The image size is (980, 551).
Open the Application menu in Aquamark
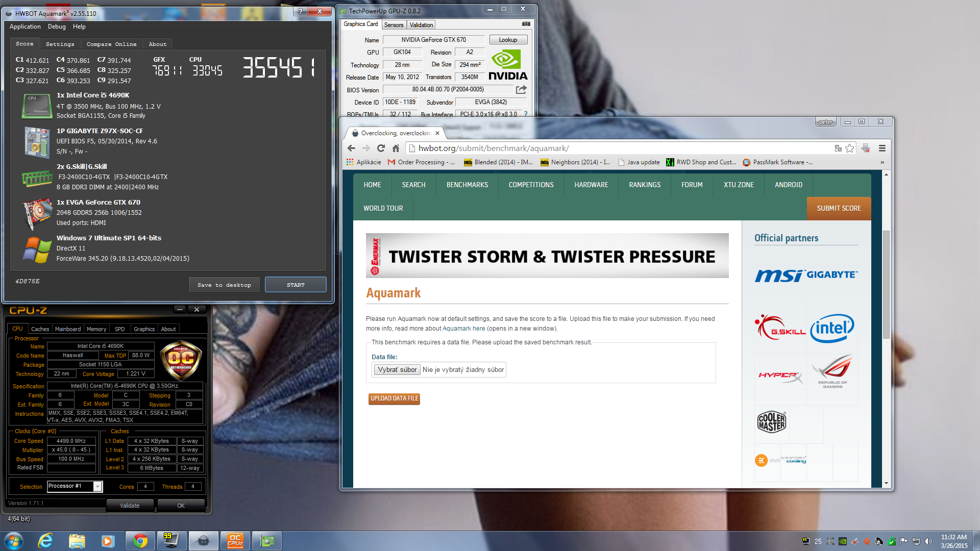pyautogui.click(x=25, y=27)
